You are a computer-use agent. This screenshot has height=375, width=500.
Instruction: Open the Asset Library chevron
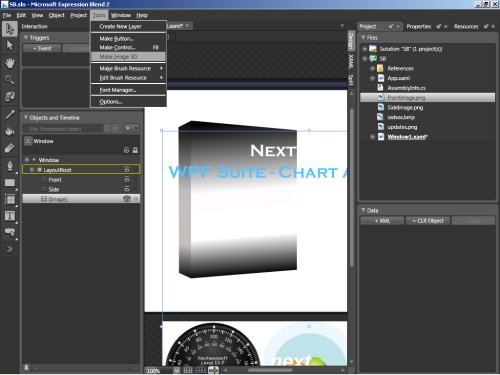tap(10, 249)
